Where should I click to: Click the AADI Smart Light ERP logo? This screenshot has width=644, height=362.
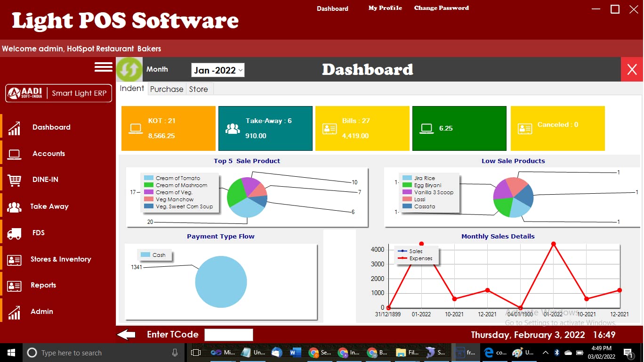(58, 93)
